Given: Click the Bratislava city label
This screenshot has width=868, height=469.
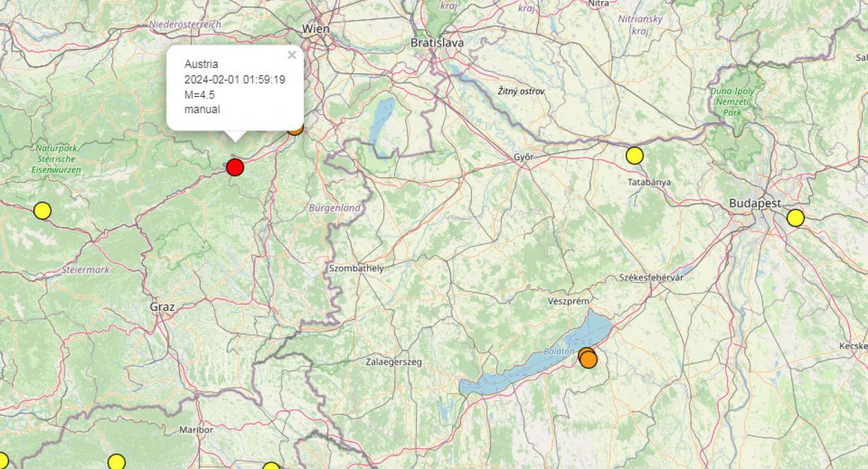Looking at the screenshot, I should pos(437,42).
